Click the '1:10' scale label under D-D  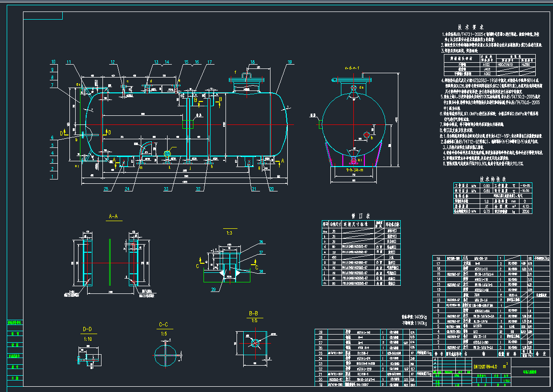click(x=88, y=339)
